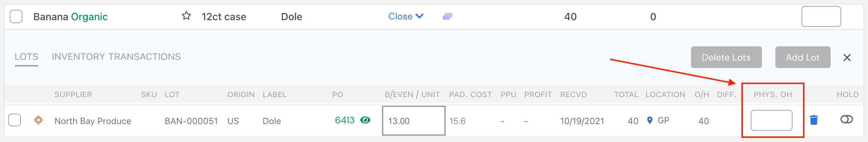Click the green eye icon next to PO 6413
Image resolution: width=868 pixels, height=142 pixels.
(365, 120)
